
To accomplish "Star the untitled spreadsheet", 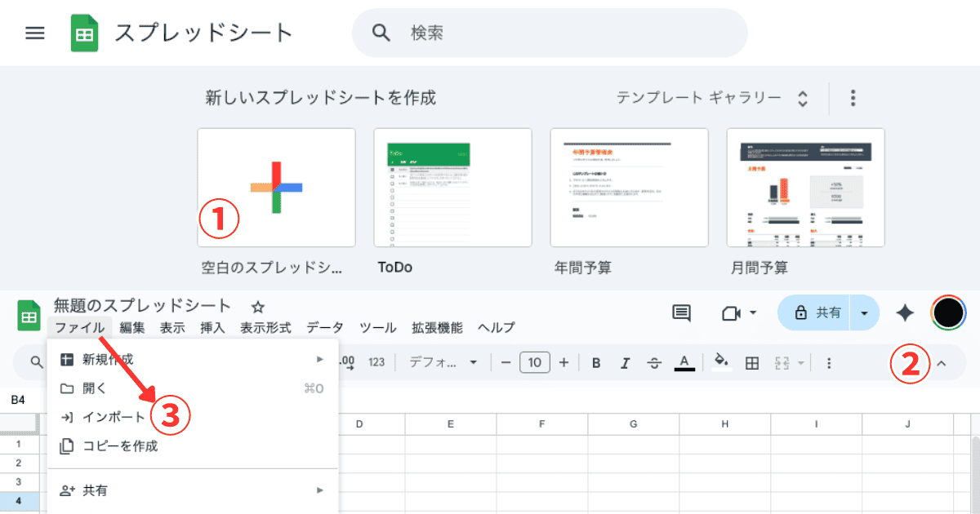I will [258, 307].
